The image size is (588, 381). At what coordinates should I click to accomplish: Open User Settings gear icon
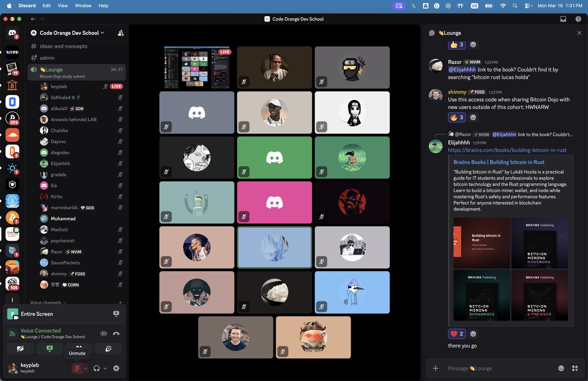[116, 368]
